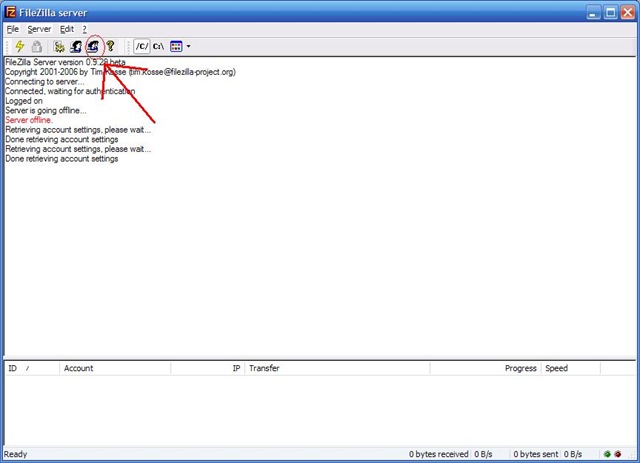
Task: Click the Speed column header
Action: click(571, 368)
